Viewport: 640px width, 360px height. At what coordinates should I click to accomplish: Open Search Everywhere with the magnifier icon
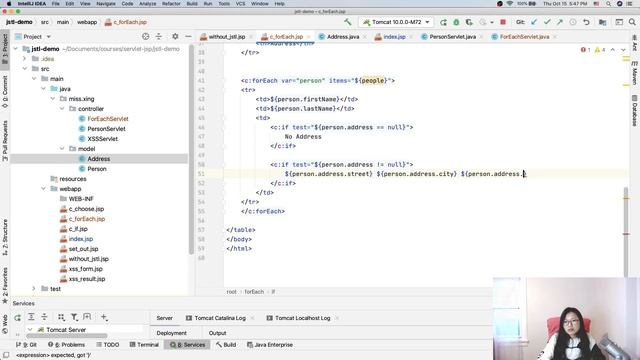(632, 22)
